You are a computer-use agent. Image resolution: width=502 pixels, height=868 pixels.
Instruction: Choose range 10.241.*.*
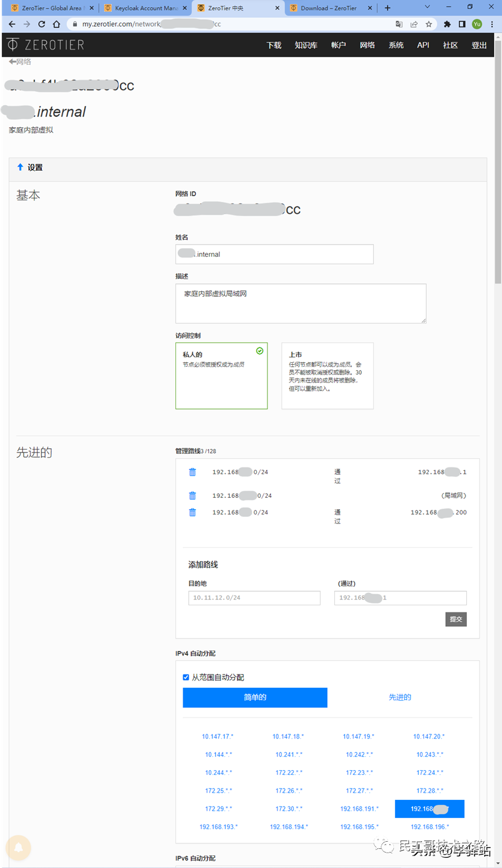[x=289, y=755]
